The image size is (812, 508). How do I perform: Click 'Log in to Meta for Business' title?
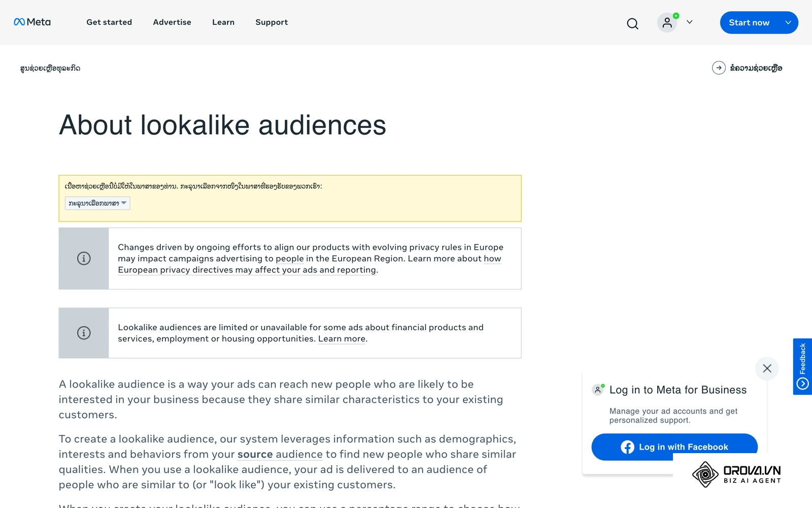pos(678,390)
